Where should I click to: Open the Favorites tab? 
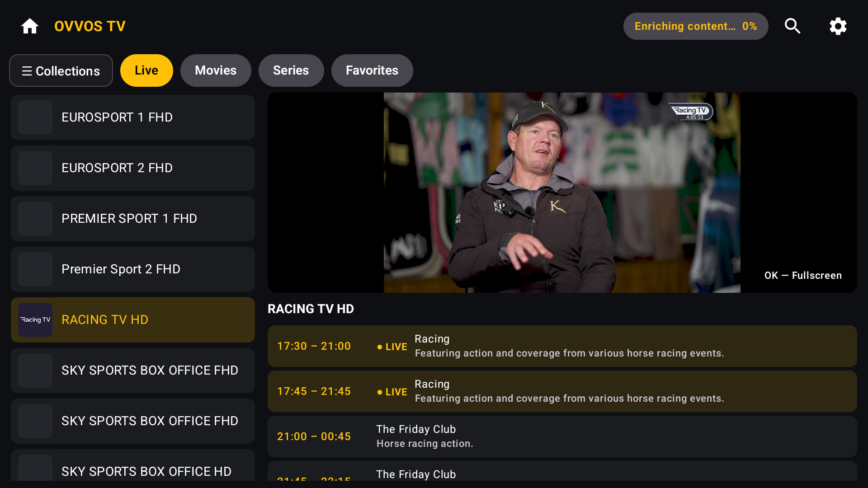click(x=372, y=70)
